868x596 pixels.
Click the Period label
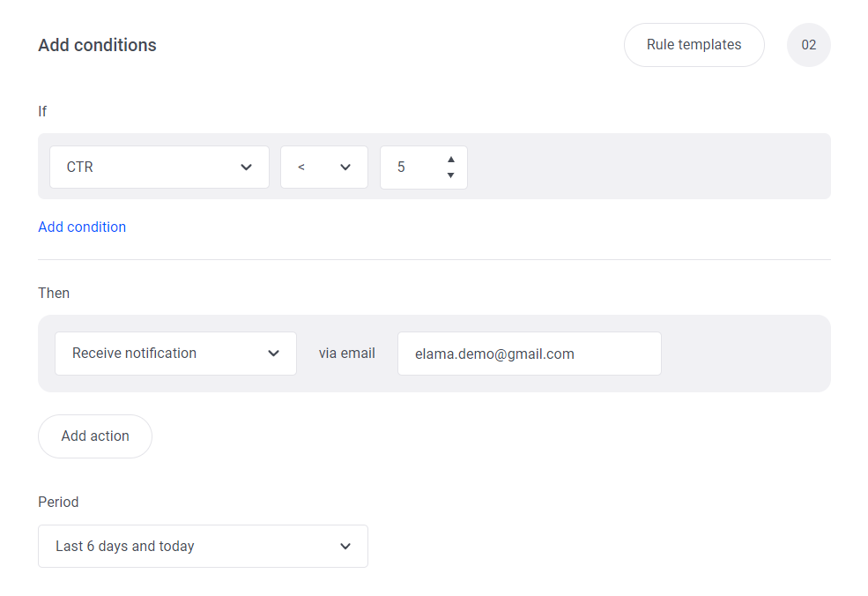click(58, 502)
